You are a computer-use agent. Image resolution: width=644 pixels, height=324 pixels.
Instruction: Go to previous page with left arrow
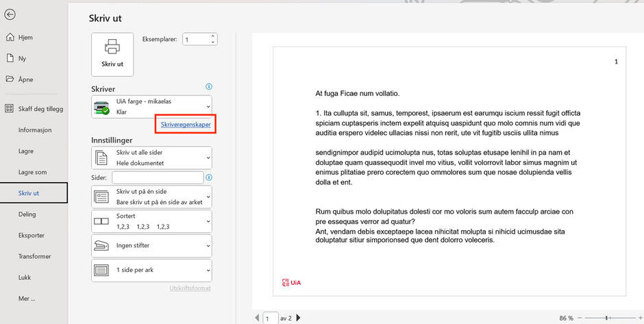click(x=257, y=318)
